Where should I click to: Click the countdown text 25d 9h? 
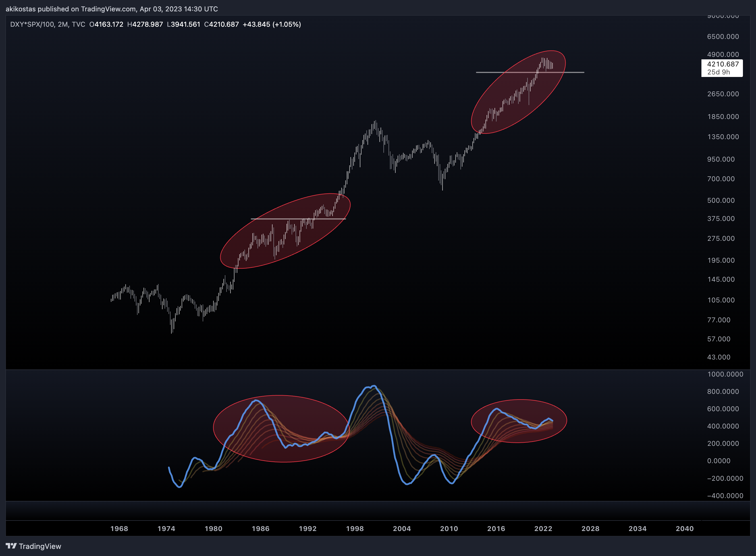pyautogui.click(x=718, y=72)
